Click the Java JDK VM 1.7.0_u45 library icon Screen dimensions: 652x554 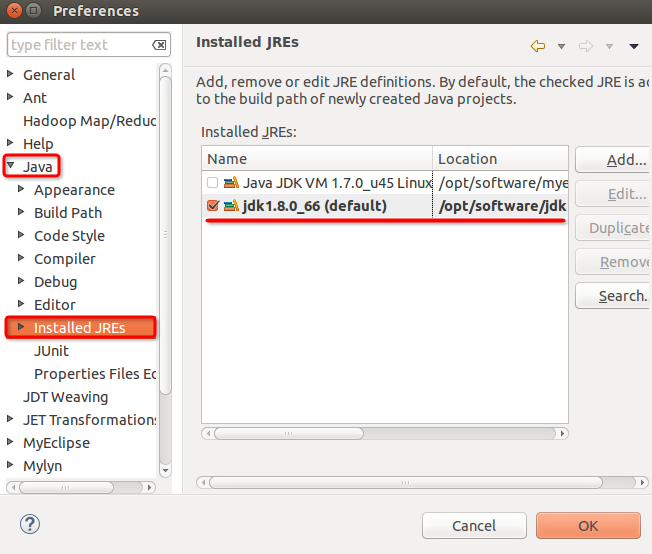[x=231, y=183]
